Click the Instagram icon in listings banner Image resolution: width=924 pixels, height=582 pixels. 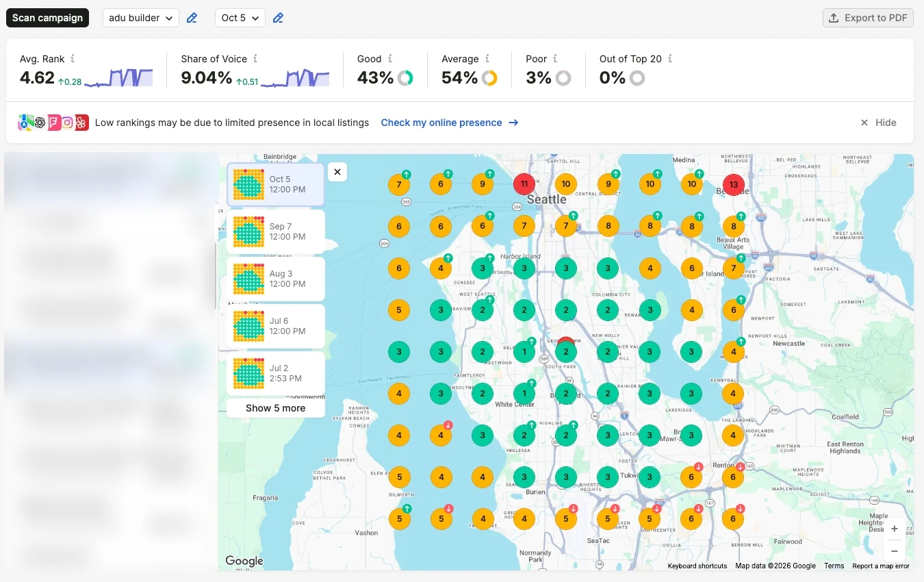pos(68,123)
